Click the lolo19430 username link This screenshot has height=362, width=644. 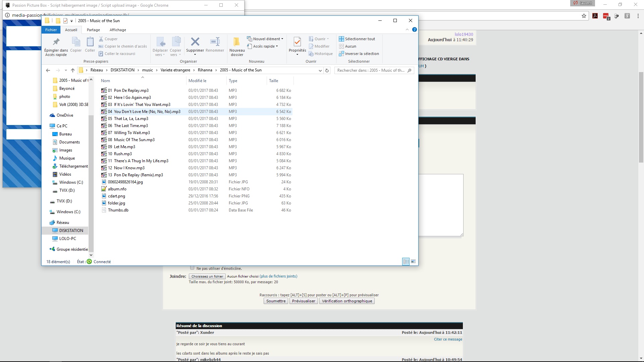pos(464,34)
